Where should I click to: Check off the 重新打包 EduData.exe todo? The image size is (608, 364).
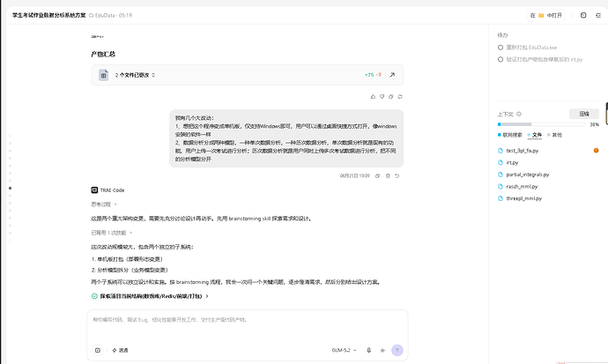(500, 48)
